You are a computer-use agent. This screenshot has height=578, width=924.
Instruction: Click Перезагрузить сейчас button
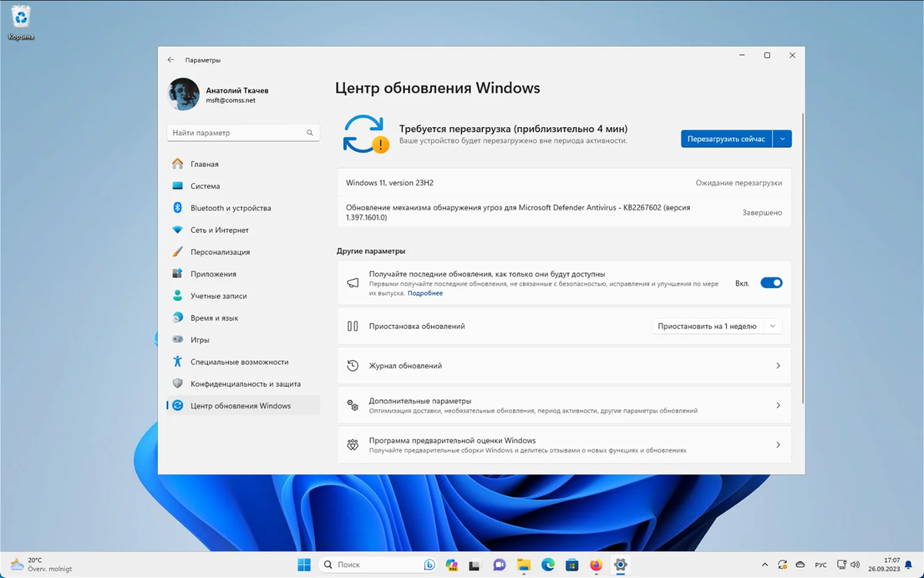pos(726,139)
